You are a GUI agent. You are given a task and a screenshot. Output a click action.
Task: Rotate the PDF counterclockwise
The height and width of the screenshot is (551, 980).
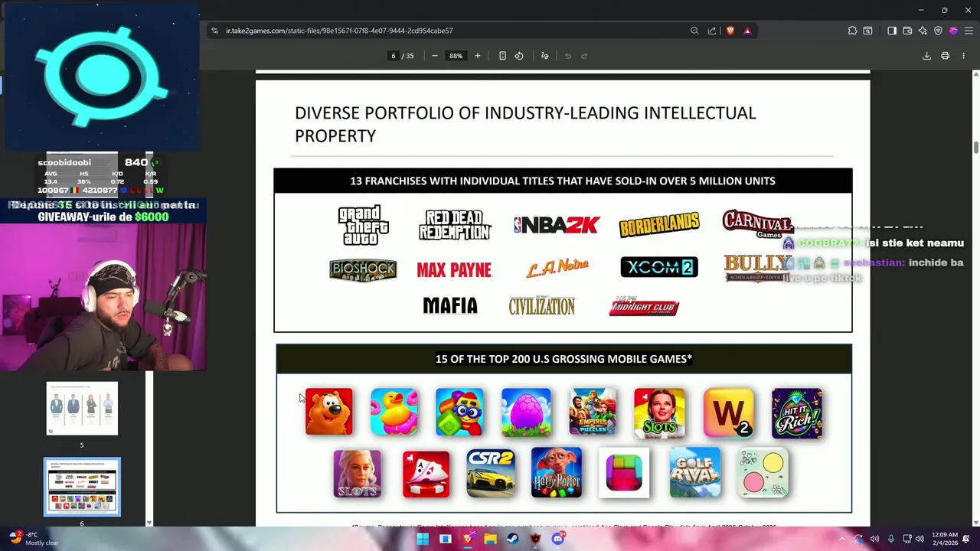[x=519, y=56]
